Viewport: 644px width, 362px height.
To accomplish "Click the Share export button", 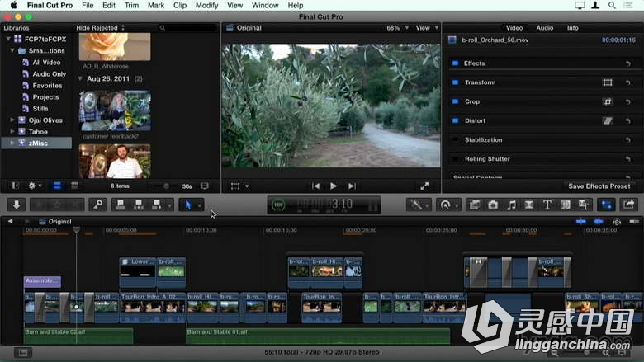I will (x=628, y=205).
